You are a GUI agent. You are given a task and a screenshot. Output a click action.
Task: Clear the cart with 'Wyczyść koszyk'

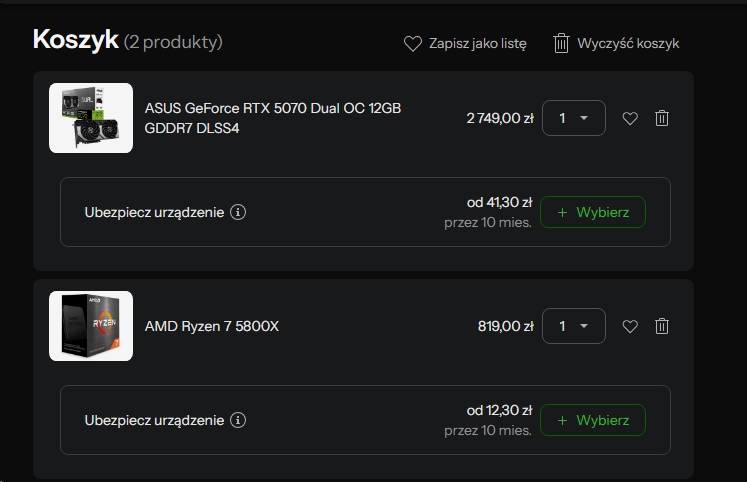tap(617, 43)
